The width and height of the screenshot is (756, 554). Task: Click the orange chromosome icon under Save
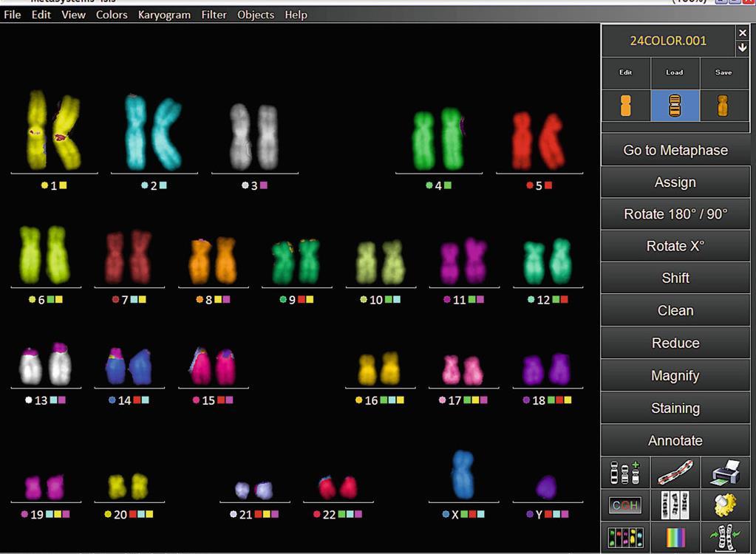tap(722, 106)
